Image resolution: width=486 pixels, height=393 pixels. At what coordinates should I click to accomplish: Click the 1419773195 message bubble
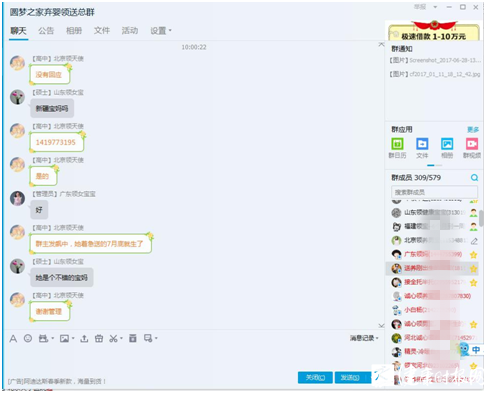tap(56, 142)
